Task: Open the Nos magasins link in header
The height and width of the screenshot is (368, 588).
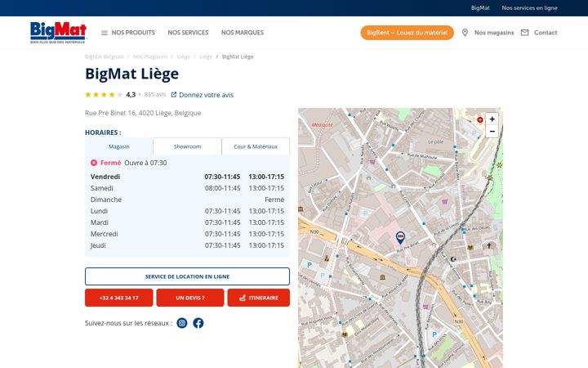Action: [494, 33]
